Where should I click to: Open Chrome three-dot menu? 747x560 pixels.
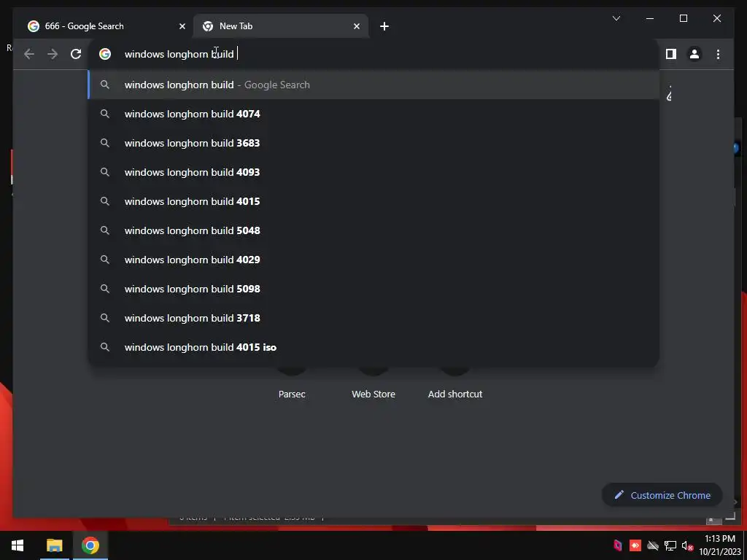point(718,54)
